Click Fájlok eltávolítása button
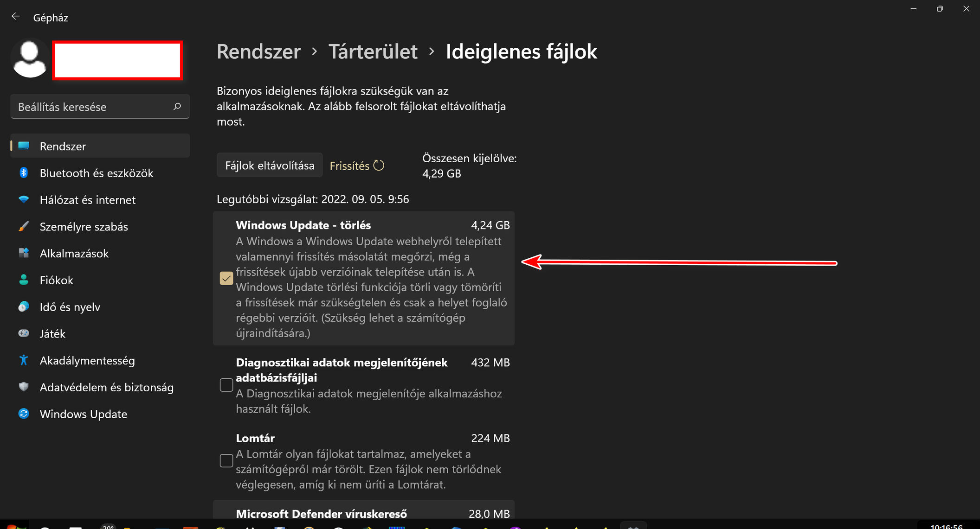The image size is (980, 529). (x=270, y=166)
